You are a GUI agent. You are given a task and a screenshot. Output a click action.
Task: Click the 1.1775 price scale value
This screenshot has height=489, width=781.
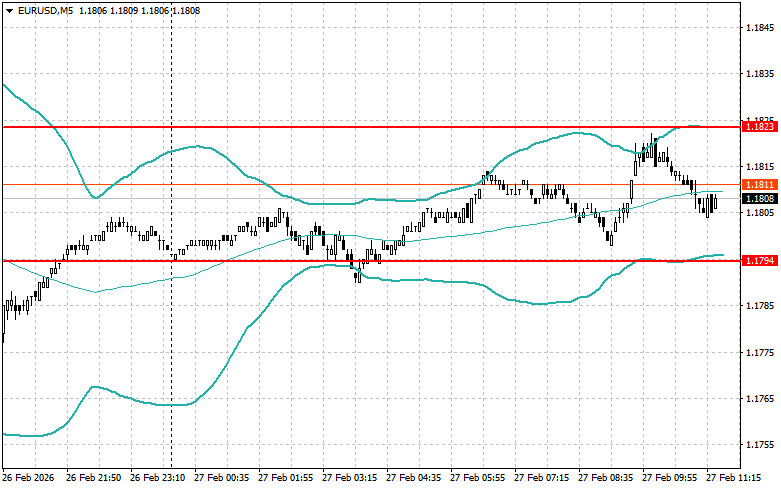click(x=760, y=353)
